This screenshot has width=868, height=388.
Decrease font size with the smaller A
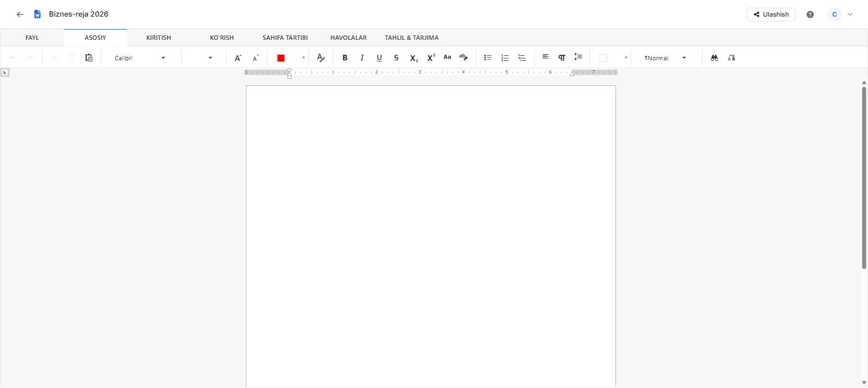point(255,58)
